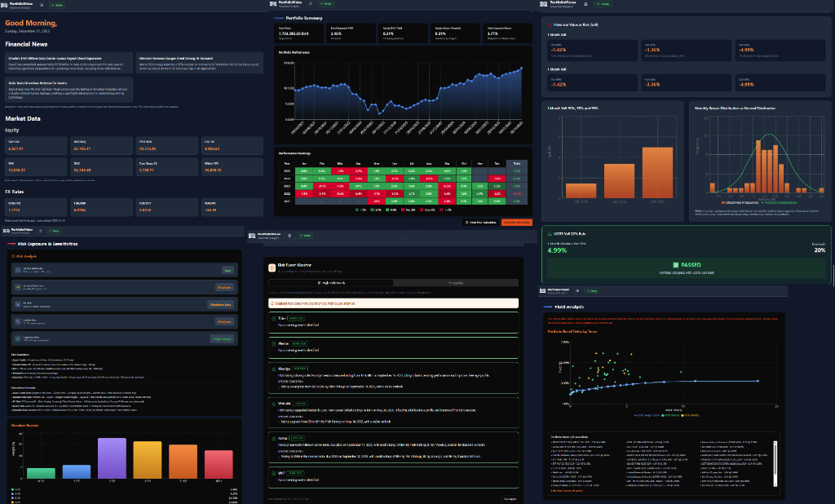Image resolution: width=835 pixels, height=504 pixels.
Task: Click the S&P 500 equity card
Action: [x=36, y=145]
